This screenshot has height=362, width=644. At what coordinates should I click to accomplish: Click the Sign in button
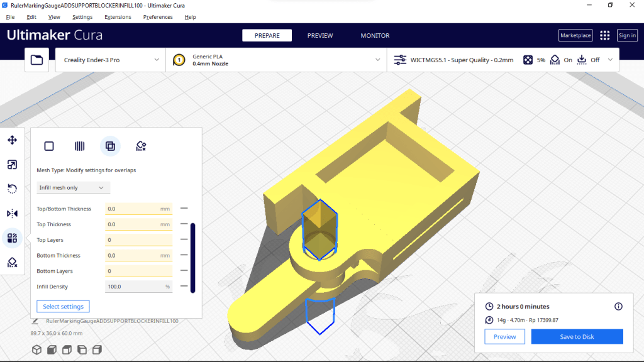point(627,35)
